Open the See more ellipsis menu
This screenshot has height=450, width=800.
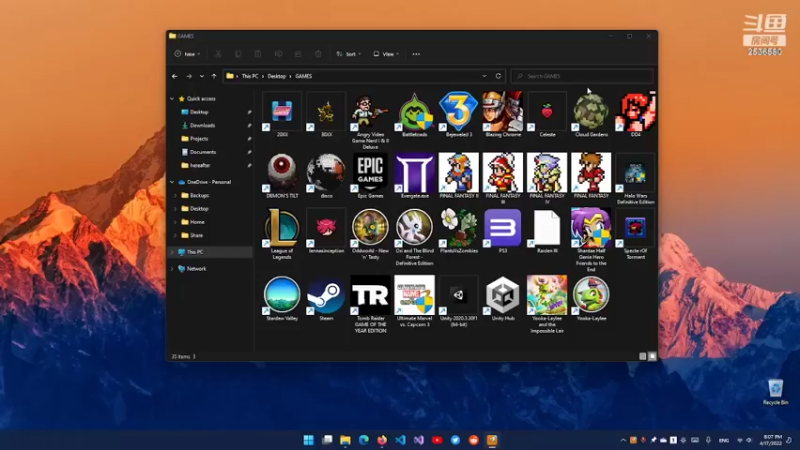pos(416,54)
